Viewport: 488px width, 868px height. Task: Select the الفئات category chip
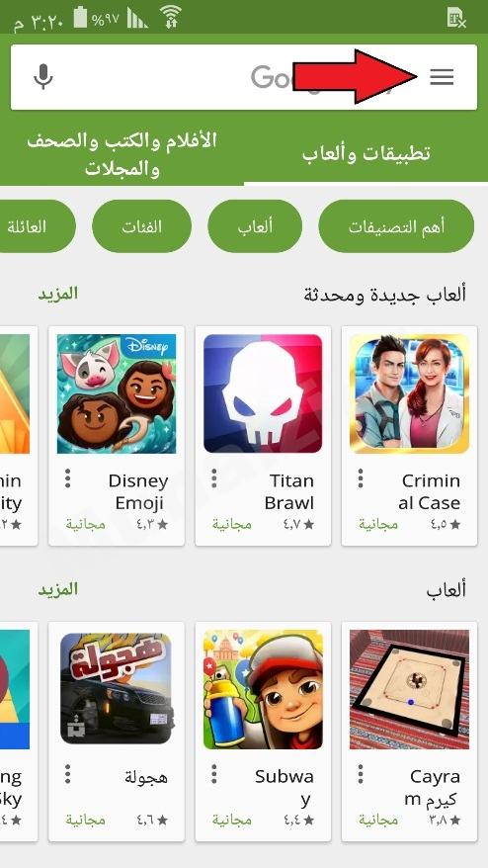tap(141, 226)
